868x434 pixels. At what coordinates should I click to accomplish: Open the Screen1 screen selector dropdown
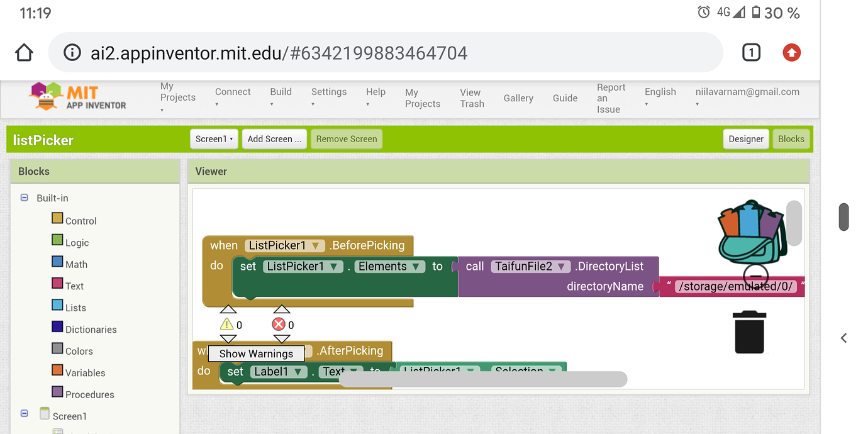pyautogui.click(x=214, y=139)
